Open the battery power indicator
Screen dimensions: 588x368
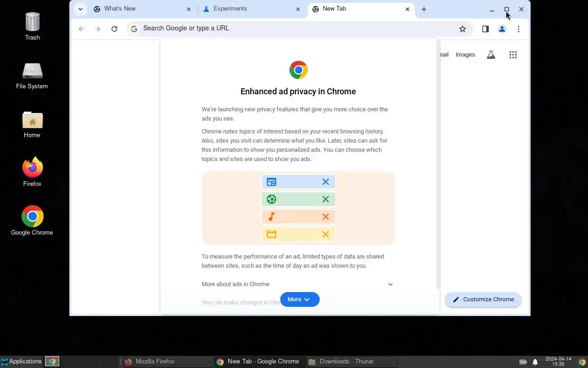click(523, 362)
